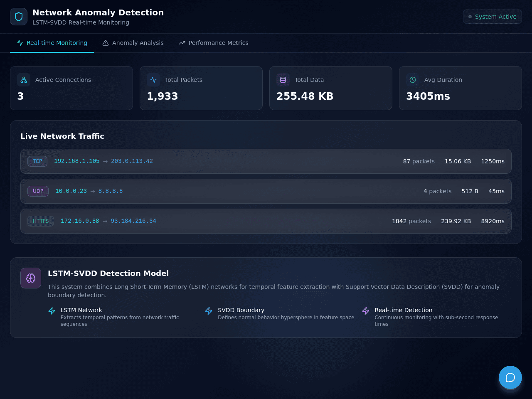532x399 pixels.
Task: Click the Total Packets label
Action: click(184, 80)
